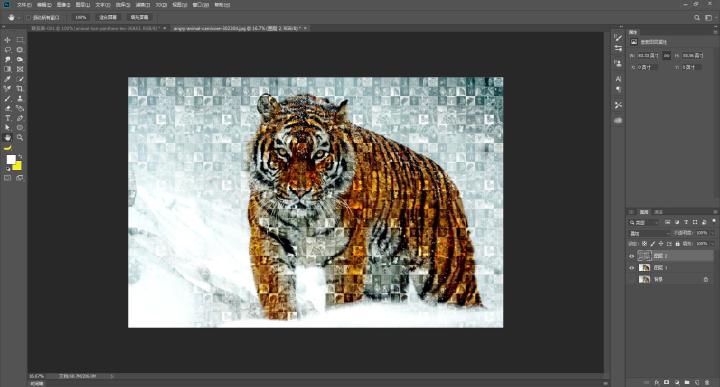Image resolution: width=720 pixels, height=387 pixels.
Task: Select the Frame tool with crossed box
Action: point(20,69)
